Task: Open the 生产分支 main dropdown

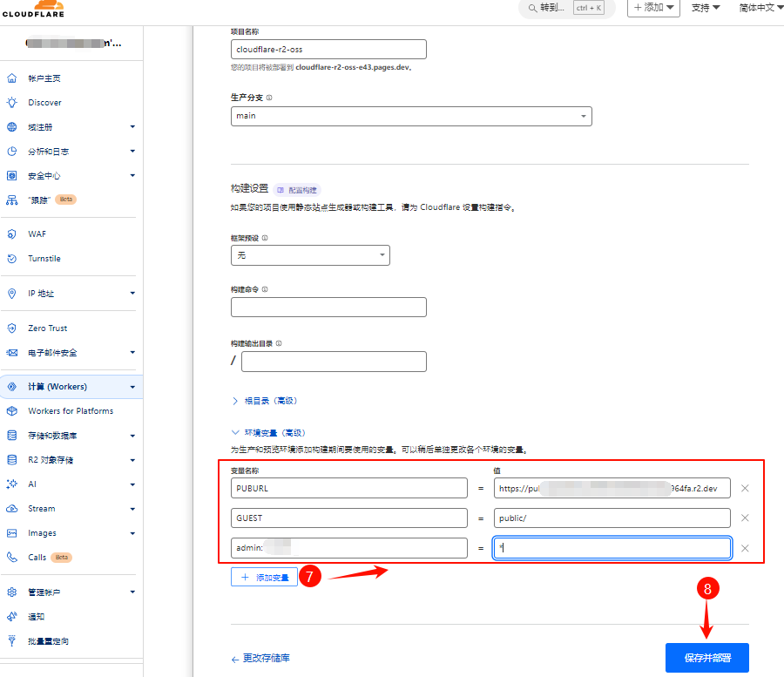Action: point(410,116)
